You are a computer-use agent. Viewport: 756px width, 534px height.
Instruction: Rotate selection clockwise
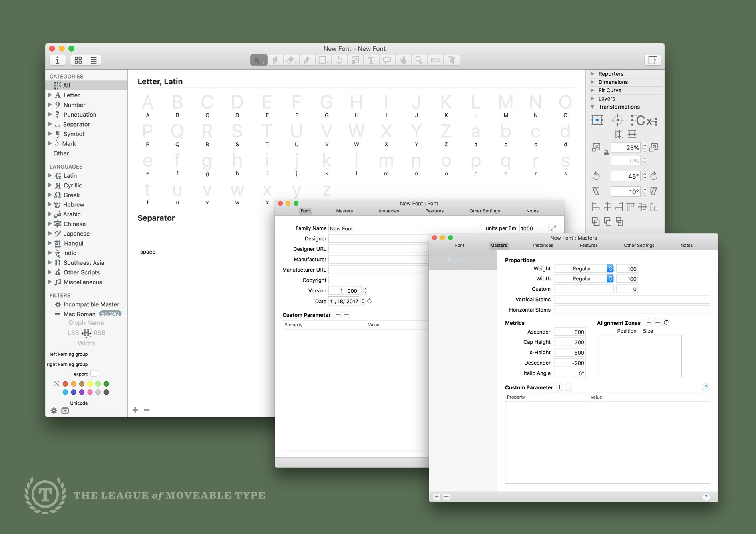[x=654, y=176]
